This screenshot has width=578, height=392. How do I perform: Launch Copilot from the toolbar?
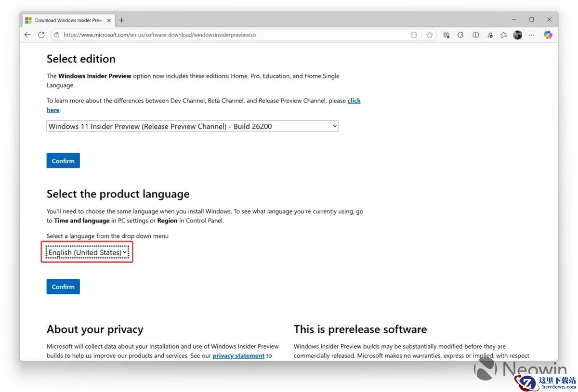pyautogui.click(x=548, y=35)
